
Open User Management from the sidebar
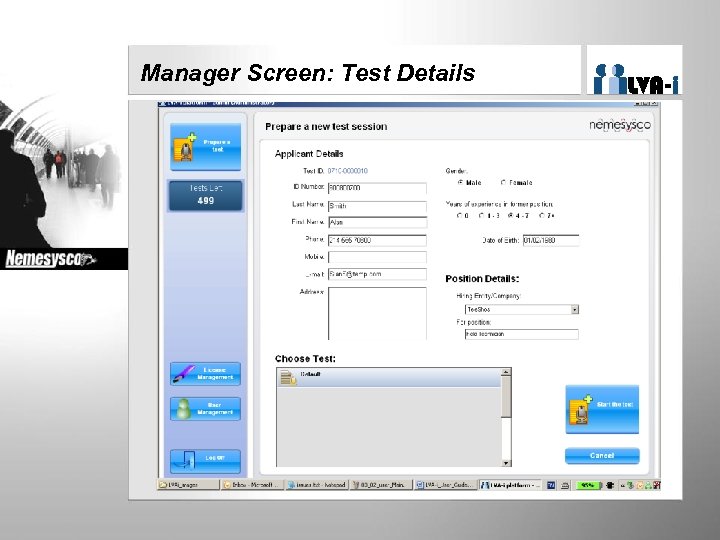click(x=205, y=409)
